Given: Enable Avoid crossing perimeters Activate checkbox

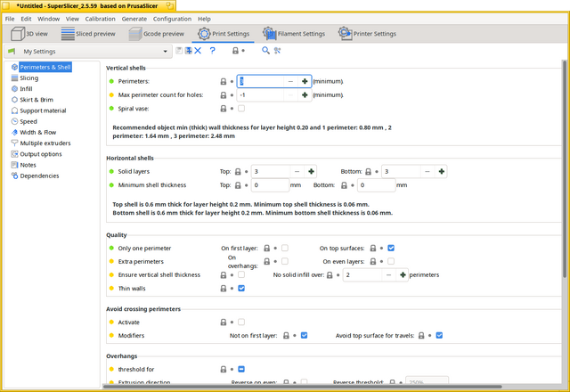Looking at the screenshot, I should 241,323.
